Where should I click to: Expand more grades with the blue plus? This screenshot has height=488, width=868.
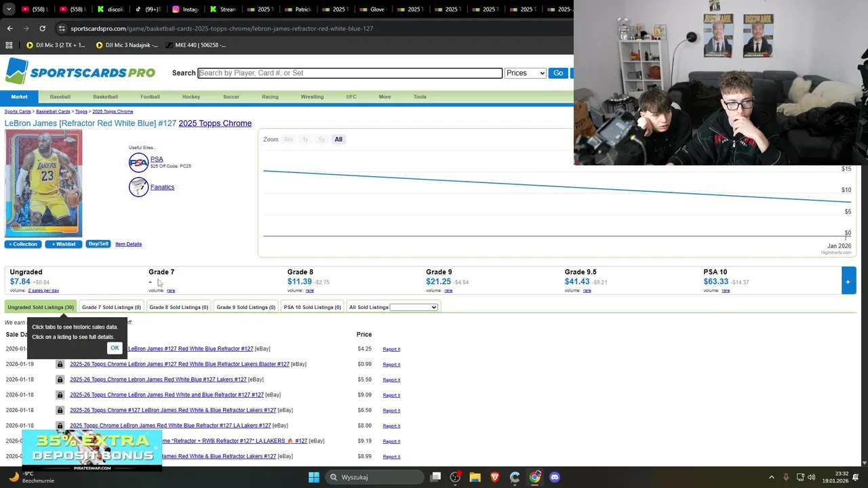848,281
